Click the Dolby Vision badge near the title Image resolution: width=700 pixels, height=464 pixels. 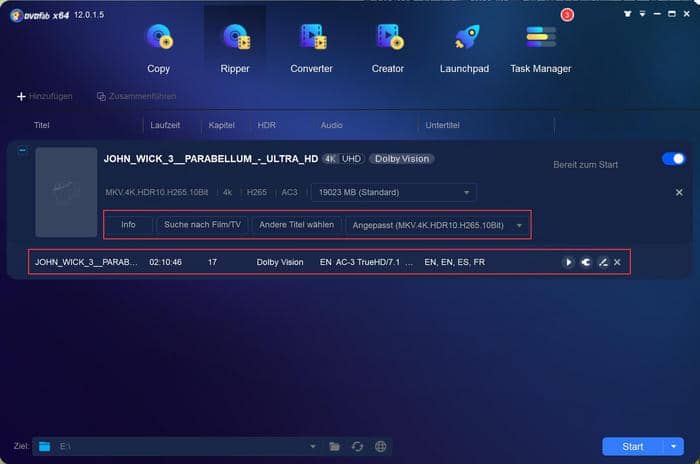coord(402,159)
